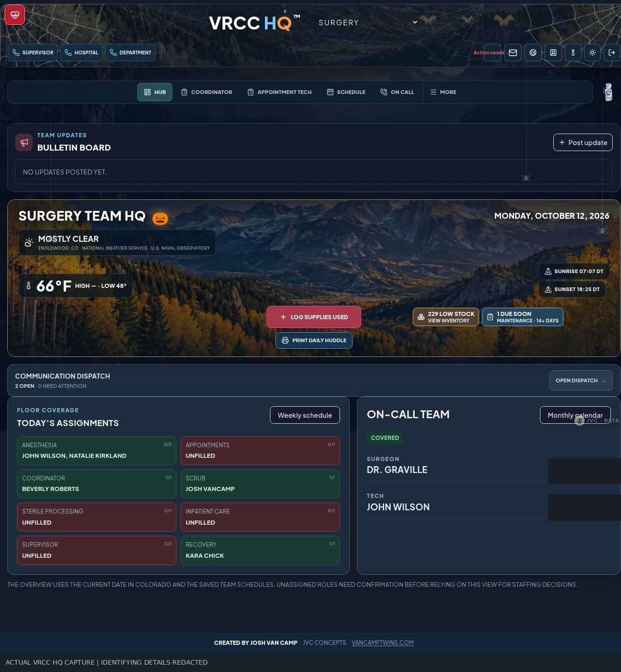
Task: Click the Sunrise 07:07 DT badge
Action: click(574, 271)
